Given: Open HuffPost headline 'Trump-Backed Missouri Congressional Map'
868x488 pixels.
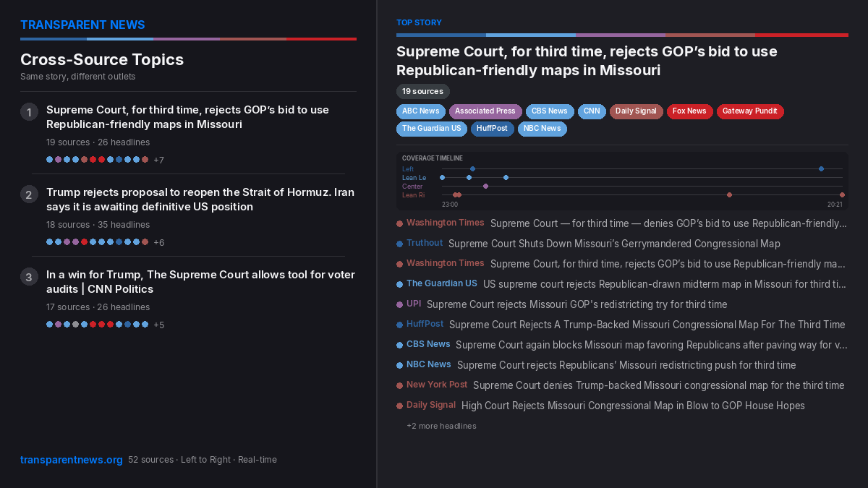Looking at the screenshot, I should (x=647, y=325).
